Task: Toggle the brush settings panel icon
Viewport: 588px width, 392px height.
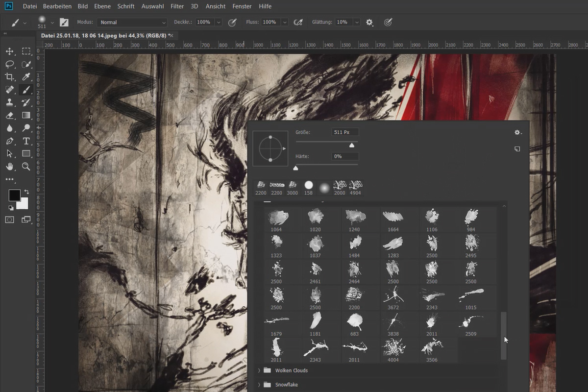Action: (64, 22)
